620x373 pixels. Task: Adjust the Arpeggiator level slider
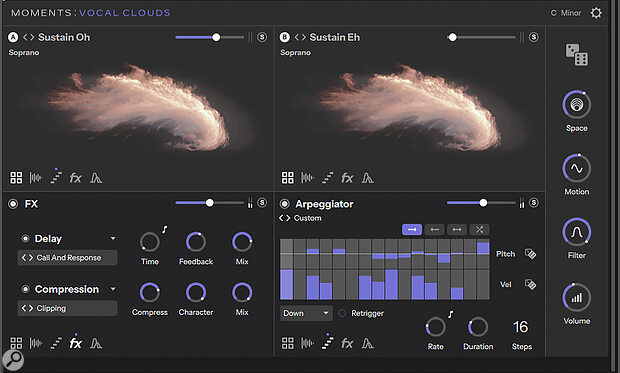(481, 203)
